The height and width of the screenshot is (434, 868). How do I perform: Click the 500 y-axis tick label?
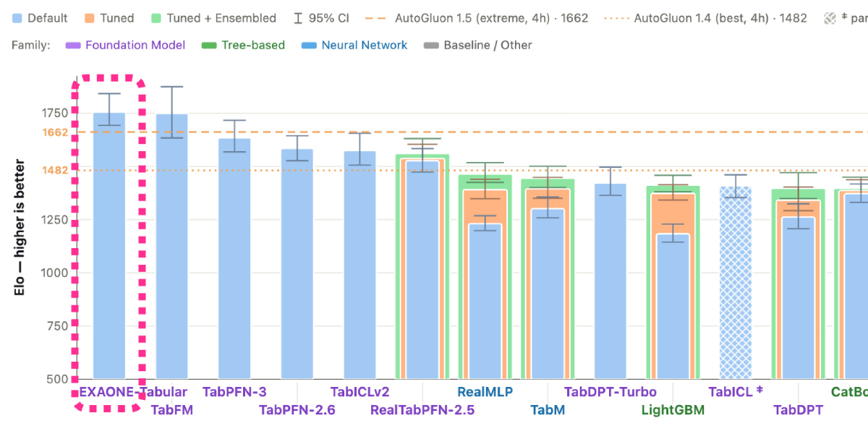[58, 379]
